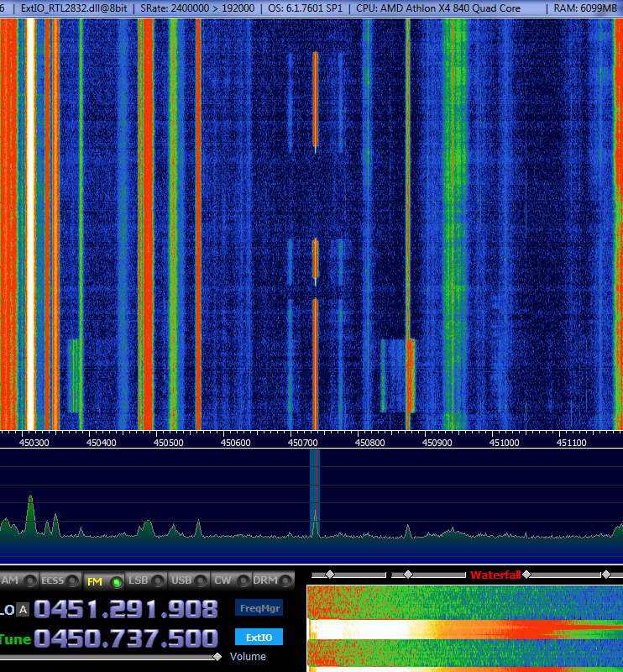Click the highlighted tuning passband marker in spectrum

(x=315, y=493)
